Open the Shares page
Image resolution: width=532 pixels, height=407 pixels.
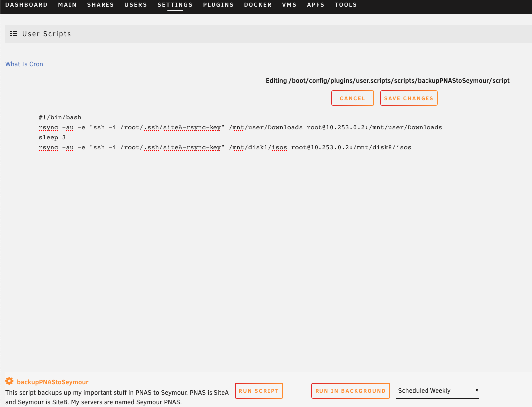click(x=101, y=5)
